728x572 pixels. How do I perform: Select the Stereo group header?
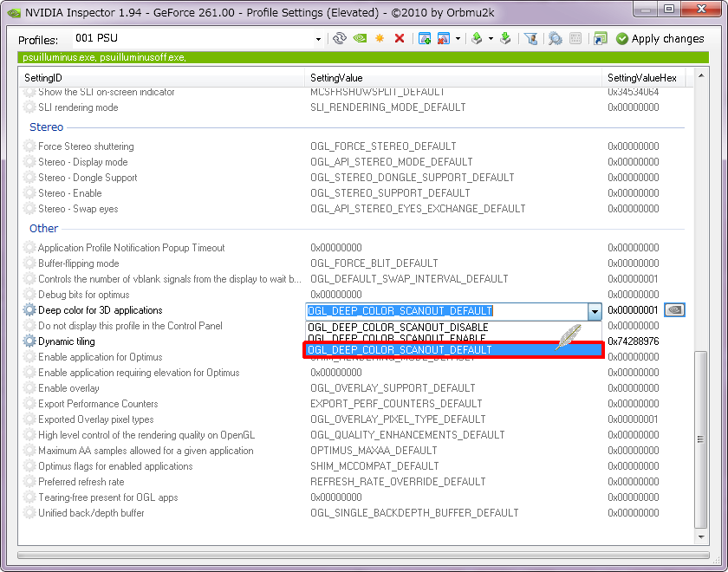47,127
